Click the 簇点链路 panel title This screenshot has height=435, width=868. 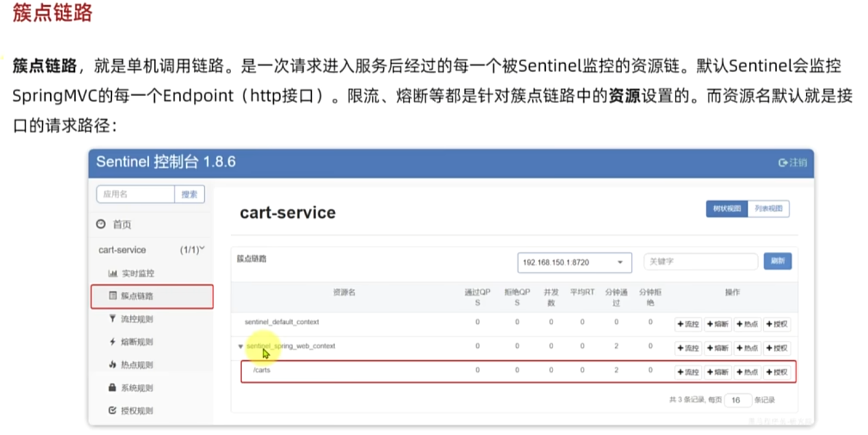coord(251,259)
